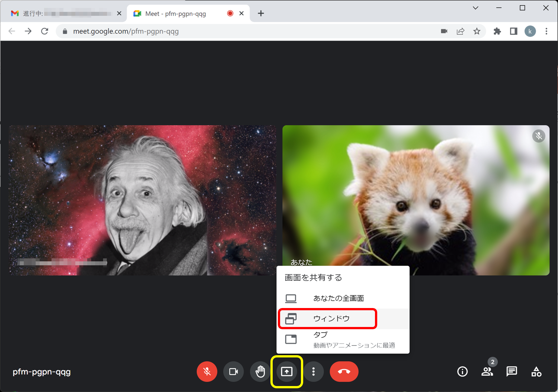
Task: Raise your hand in the meeting
Action: point(260,372)
